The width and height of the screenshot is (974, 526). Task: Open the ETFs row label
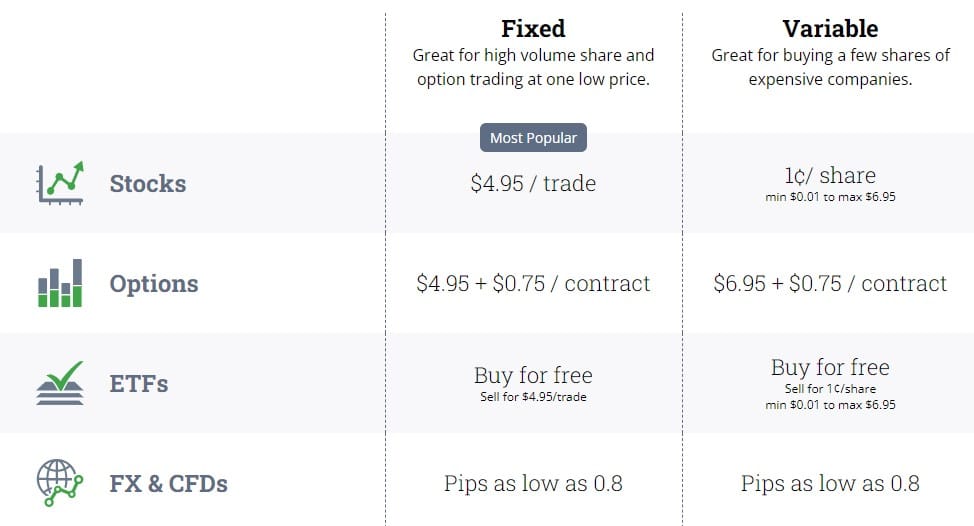coord(139,384)
